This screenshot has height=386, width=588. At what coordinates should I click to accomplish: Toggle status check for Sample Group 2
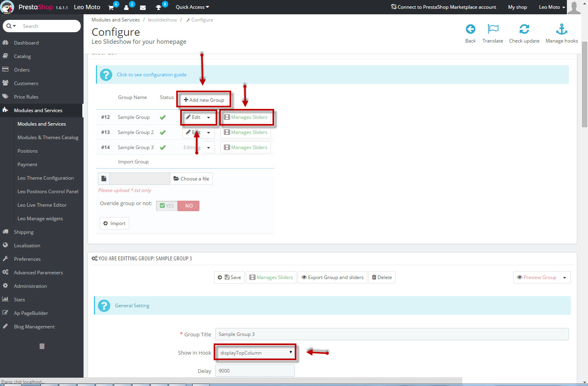[x=163, y=132]
